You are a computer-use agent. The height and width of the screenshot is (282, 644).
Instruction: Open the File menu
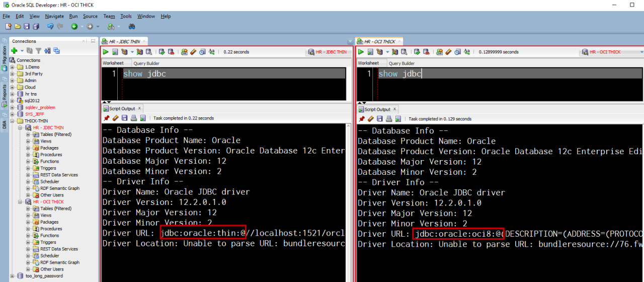[x=6, y=16]
